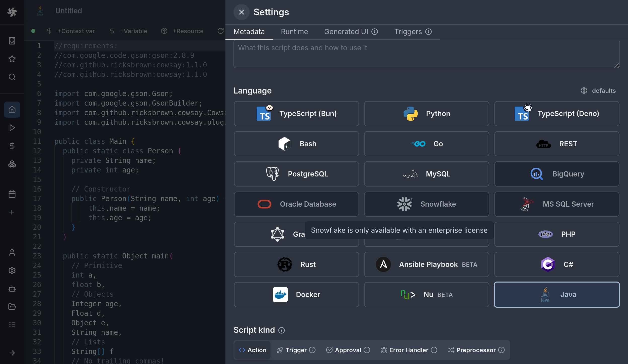This screenshot has height=364, width=628.
Task: Click the Windmill logo workspace menu
Action: [12, 12]
